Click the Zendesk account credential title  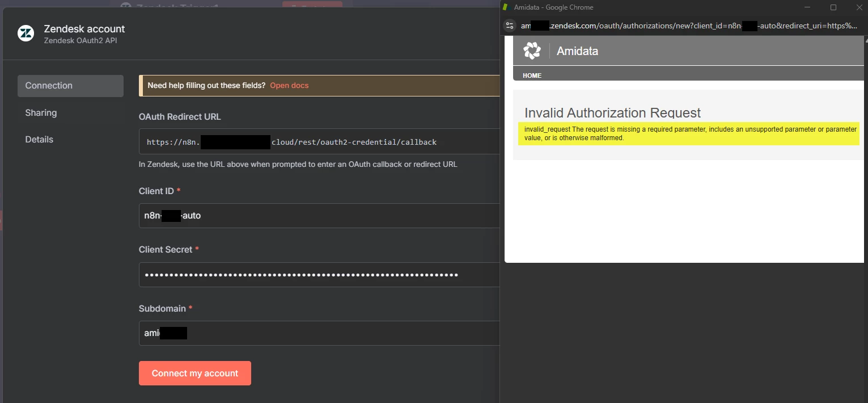coord(84,29)
